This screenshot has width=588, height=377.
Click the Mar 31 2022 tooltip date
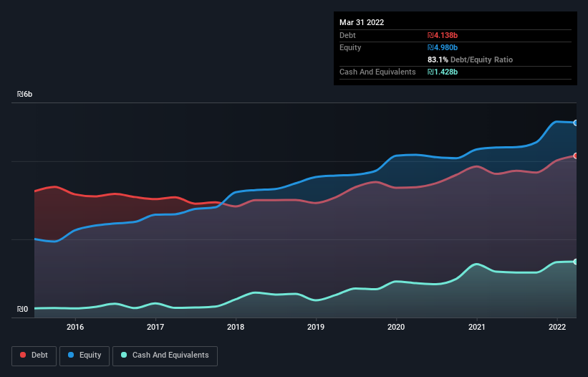point(362,22)
